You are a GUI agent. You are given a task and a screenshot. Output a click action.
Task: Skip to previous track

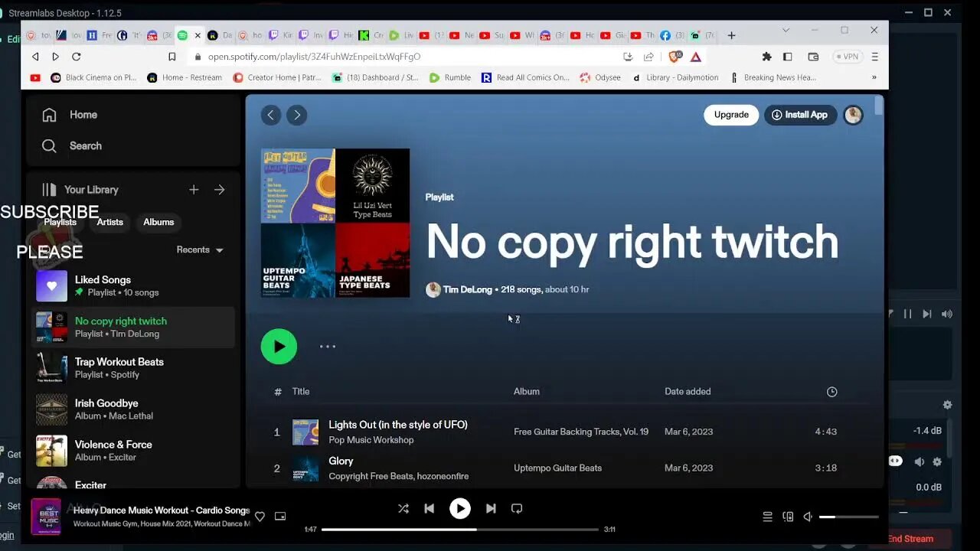[x=429, y=508]
